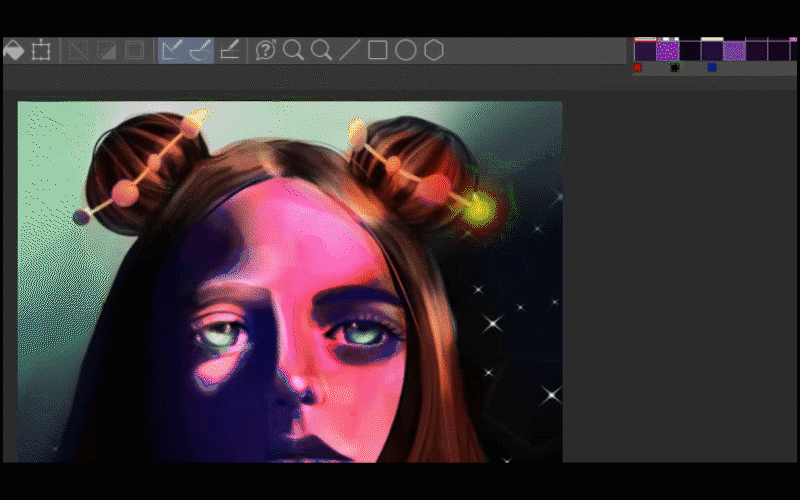Image resolution: width=800 pixels, height=500 pixels.
Task: Pick the bright purple dotted swatch
Action: pyautogui.click(x=667, y=51)
